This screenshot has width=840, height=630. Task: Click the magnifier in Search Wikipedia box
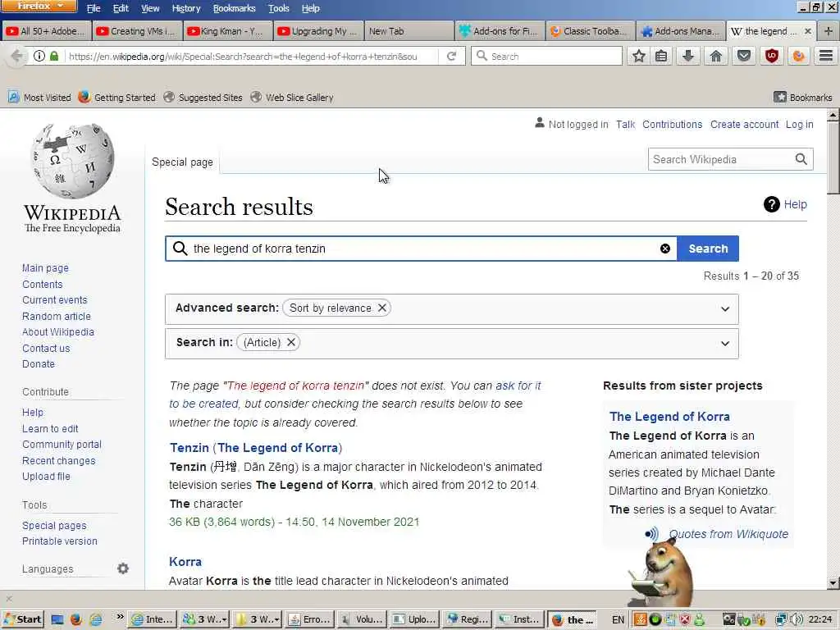[801, 159]
